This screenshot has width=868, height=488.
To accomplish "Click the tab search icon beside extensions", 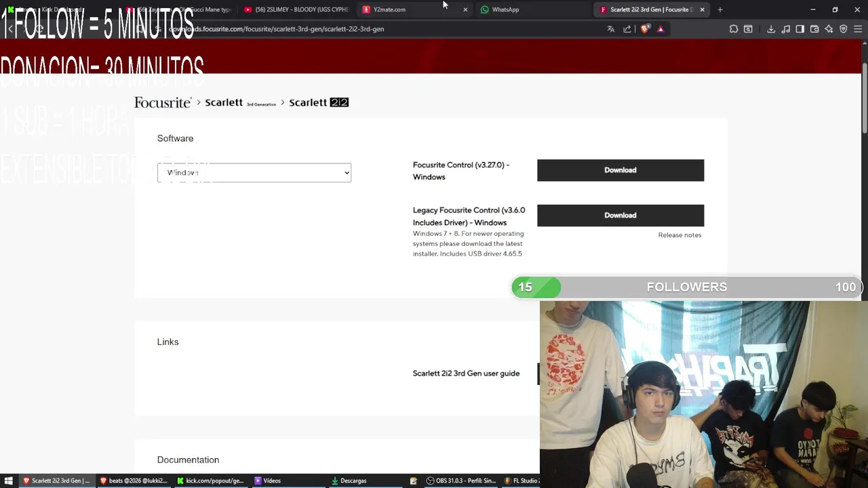I will click(748, 29).
